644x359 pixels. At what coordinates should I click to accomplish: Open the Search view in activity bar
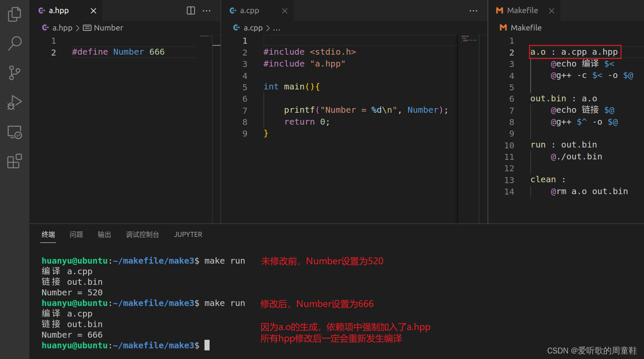[14, 43]
